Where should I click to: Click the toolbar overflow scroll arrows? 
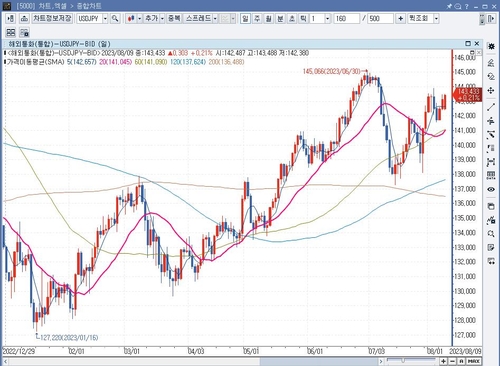(x=482, y=19)
